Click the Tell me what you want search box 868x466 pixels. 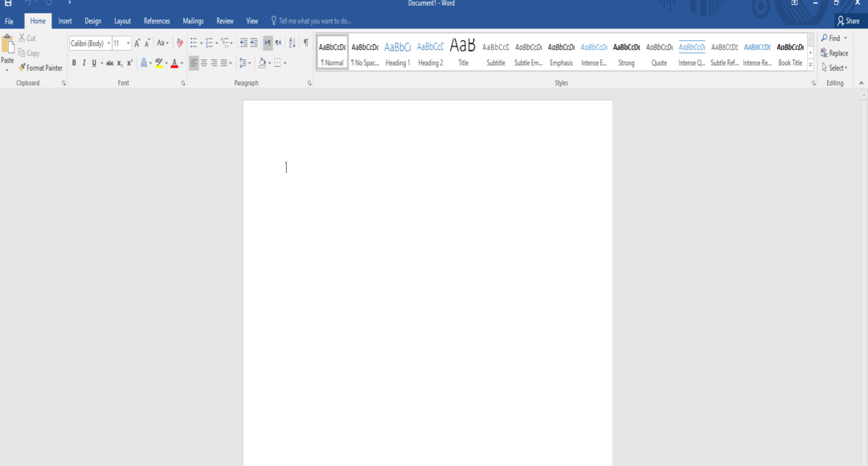[x=314, y=21]
